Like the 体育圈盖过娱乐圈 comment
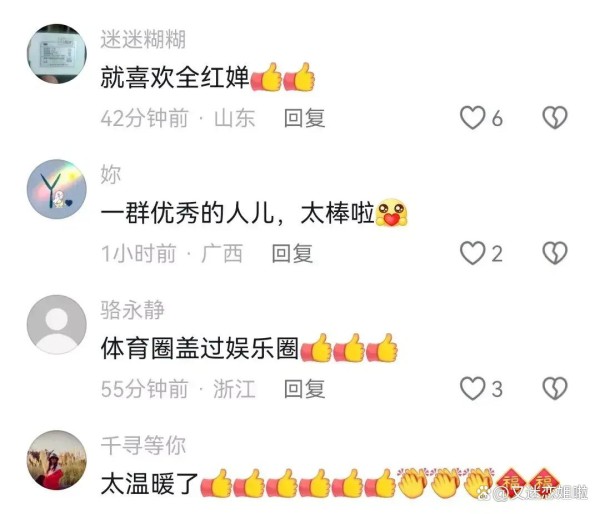This screenshot has height=514, width=600. point(472,388)
